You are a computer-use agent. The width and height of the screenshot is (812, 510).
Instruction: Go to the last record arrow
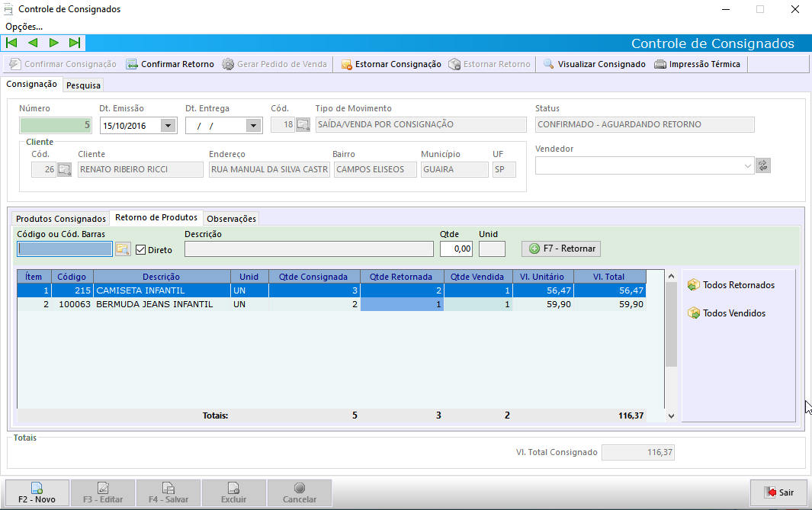coord(75,43)
